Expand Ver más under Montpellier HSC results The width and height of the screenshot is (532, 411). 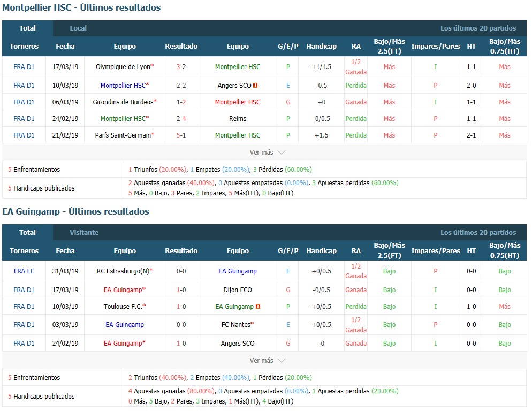[x=267, y=153]
